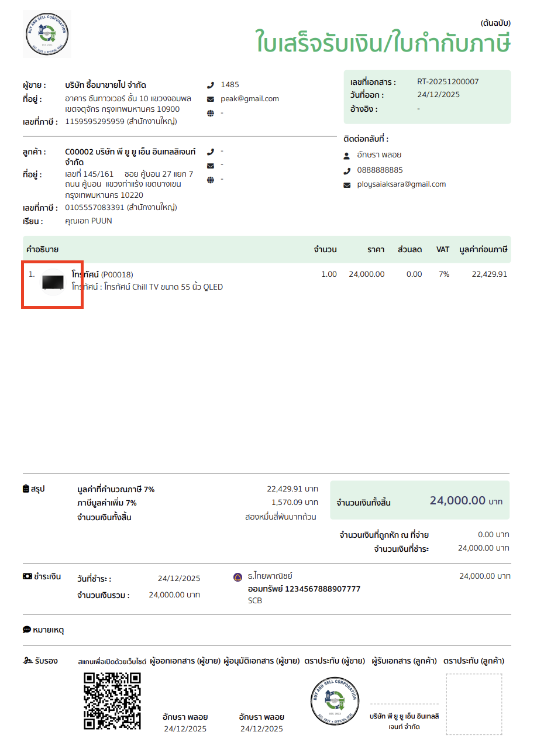Click the empty customer stamp box
The height and width of the screenshot is (756, 537).
pyautogui.click(x=474, y=704)
